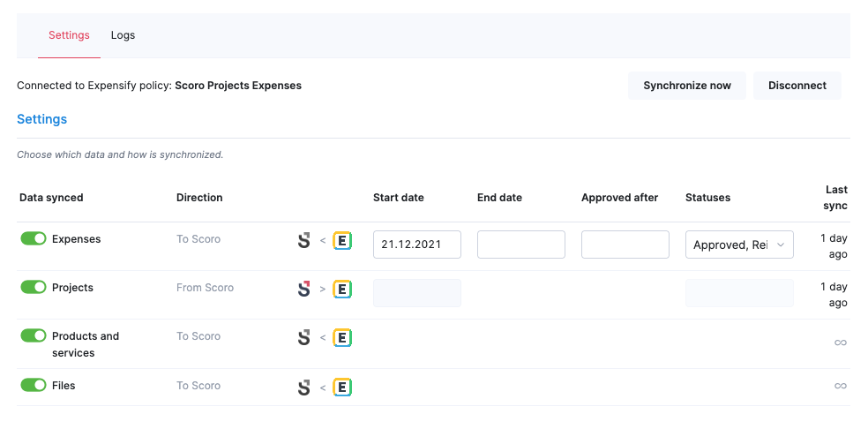
Task: Click the 'Scoro Projects Expenses' policy name
Action: point(238,86)
